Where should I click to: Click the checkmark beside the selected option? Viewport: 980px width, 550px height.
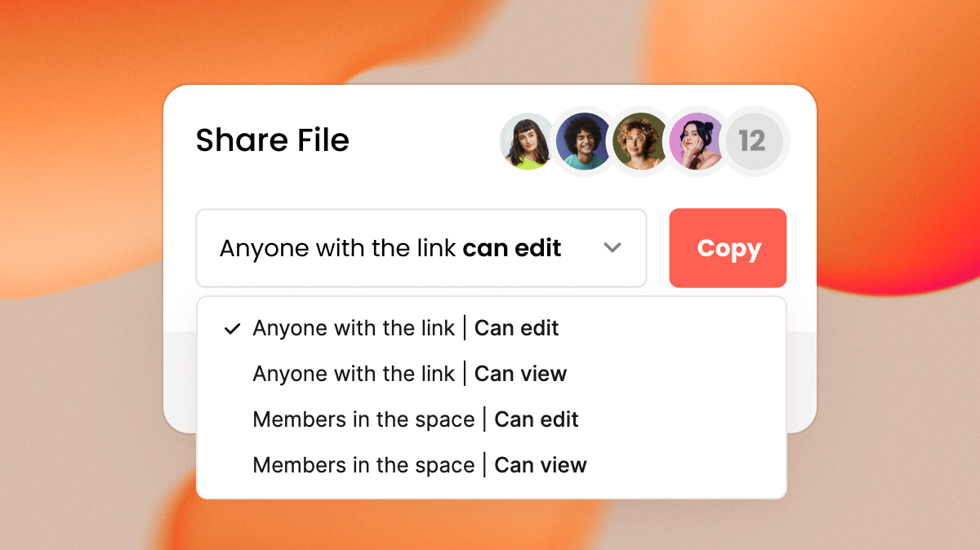[x=233, y=329]
